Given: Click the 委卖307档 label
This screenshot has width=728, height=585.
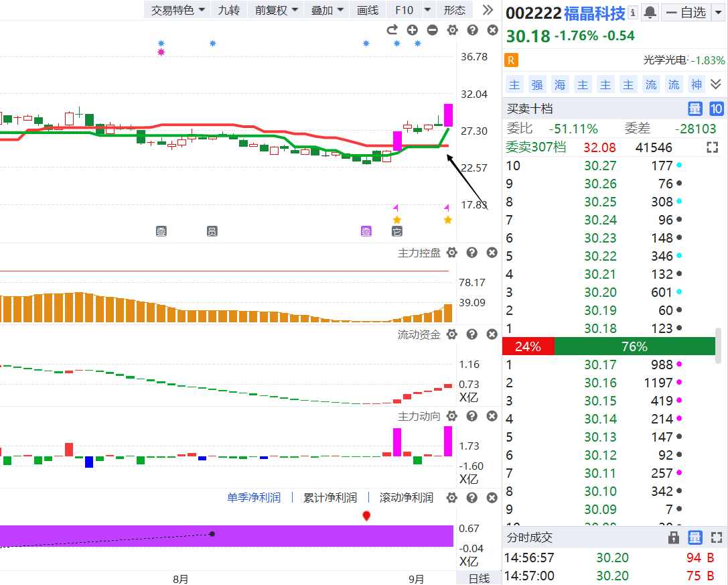Looking at the screenshot, I should tap(536, 147).
